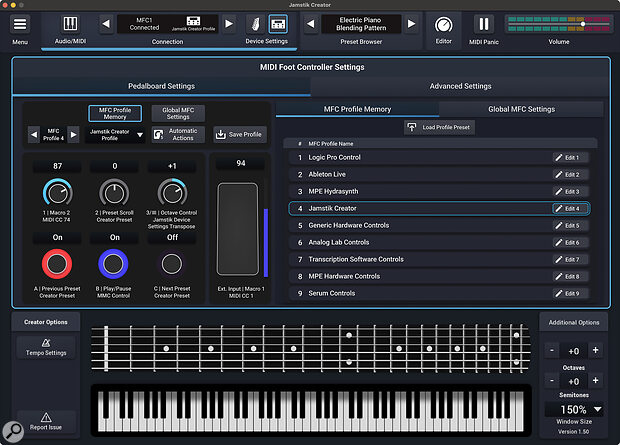Edit profile 8 MPE Hardware Controls pencil
Screen dimensions: 620x445
(571, 276)
